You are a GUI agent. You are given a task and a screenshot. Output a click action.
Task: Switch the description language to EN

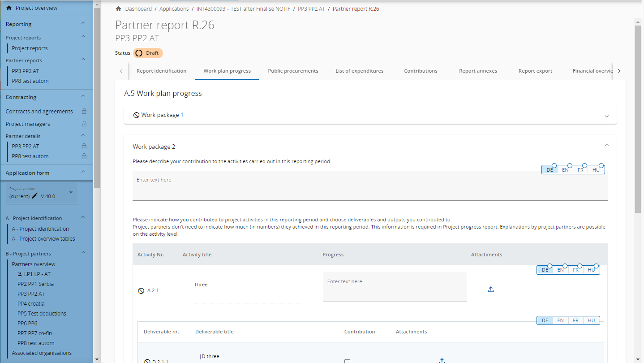(565, 170)
